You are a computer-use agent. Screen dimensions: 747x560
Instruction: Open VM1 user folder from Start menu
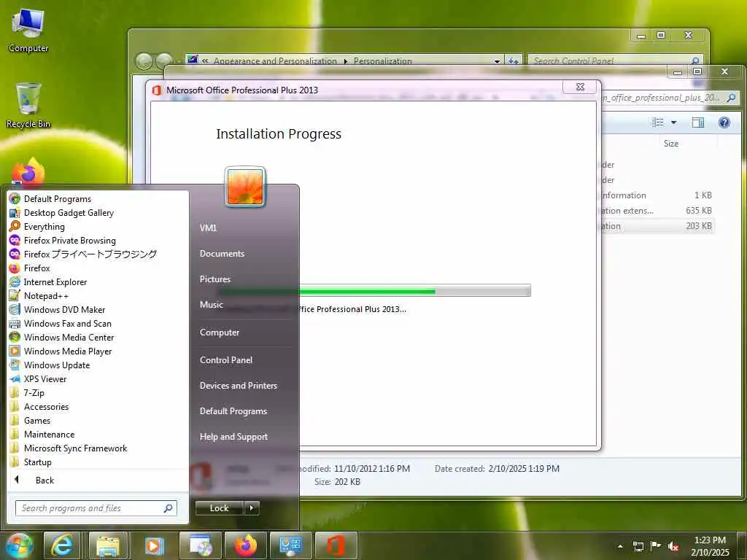208,227
